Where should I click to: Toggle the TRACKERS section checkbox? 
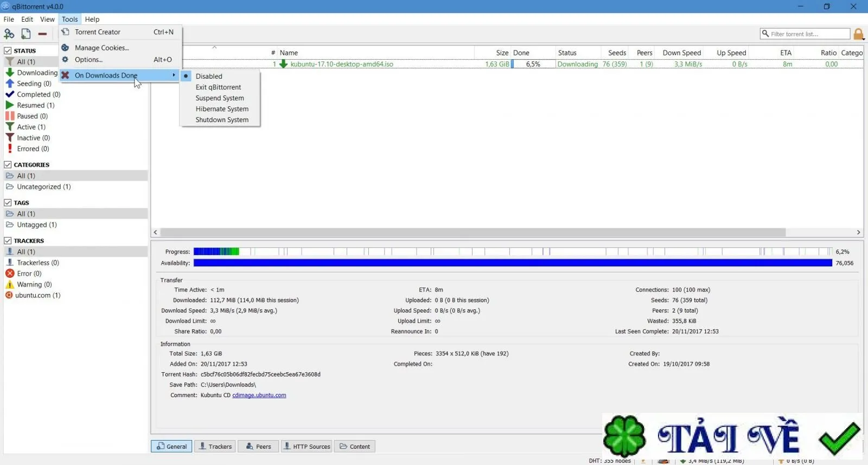coord(8,240)
